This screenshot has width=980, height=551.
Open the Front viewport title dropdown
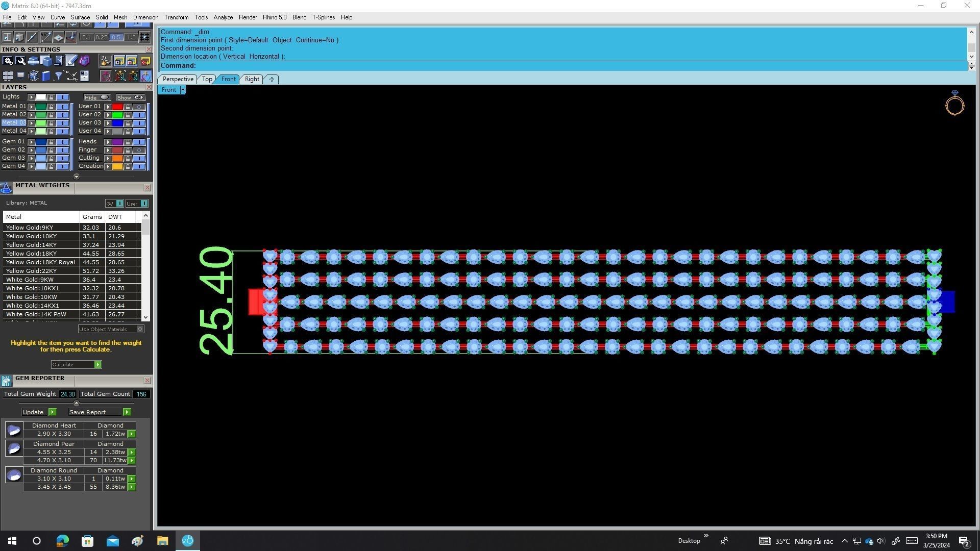pyautogui.click(x=182, y=90)
